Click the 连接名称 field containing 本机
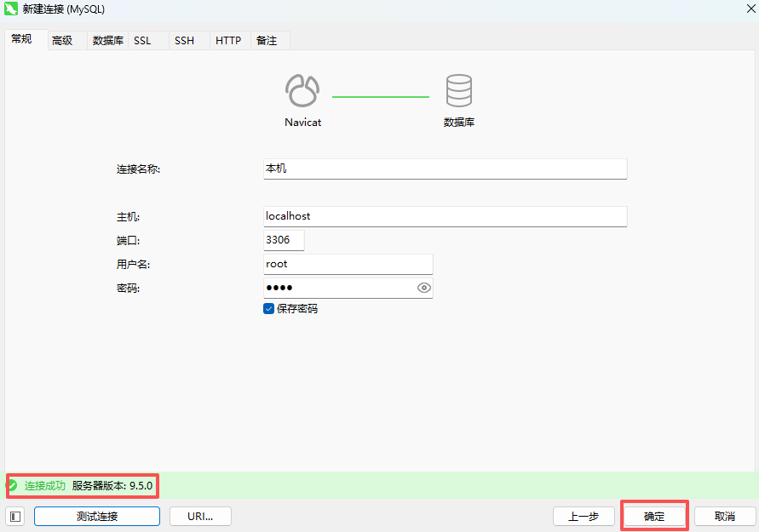The width and height of the screenshot is (759, 532). point(446,169)
